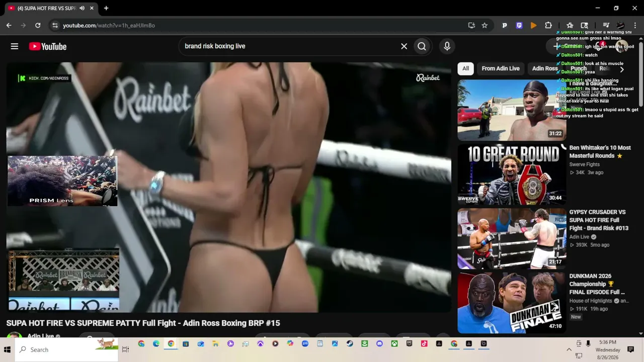Open the Windows Start menu
This screenshot has width=644, height=362.
[x=8, y=349]
